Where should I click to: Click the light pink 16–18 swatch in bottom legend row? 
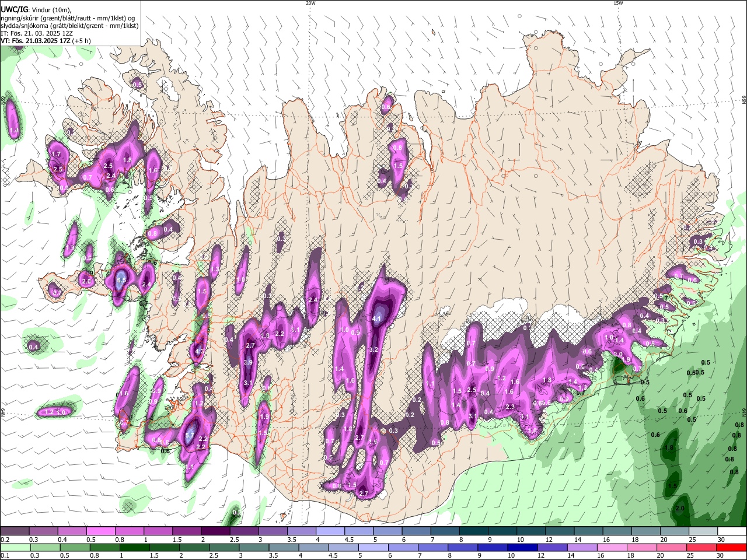coord(612,548)
